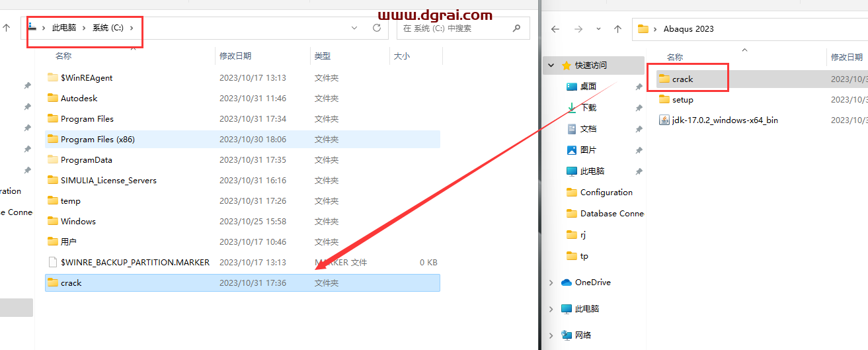This screenshot has width=868, height=350.
Task: Collapse the 快速访问 tree node
Action: (551, 66)
